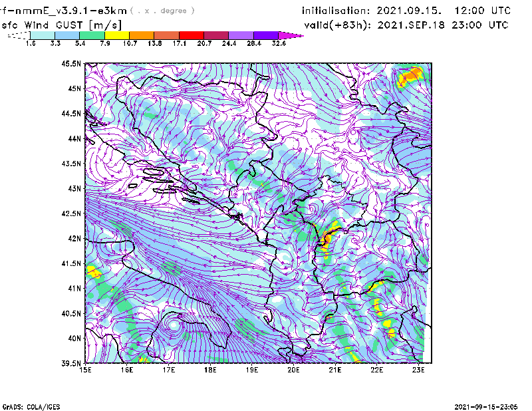This screenshot has height=411, width=532.
Task: Click the 'initialisation: 2021.09.15. 12:00 UTC' text
Action: click(x=406, y=11)
